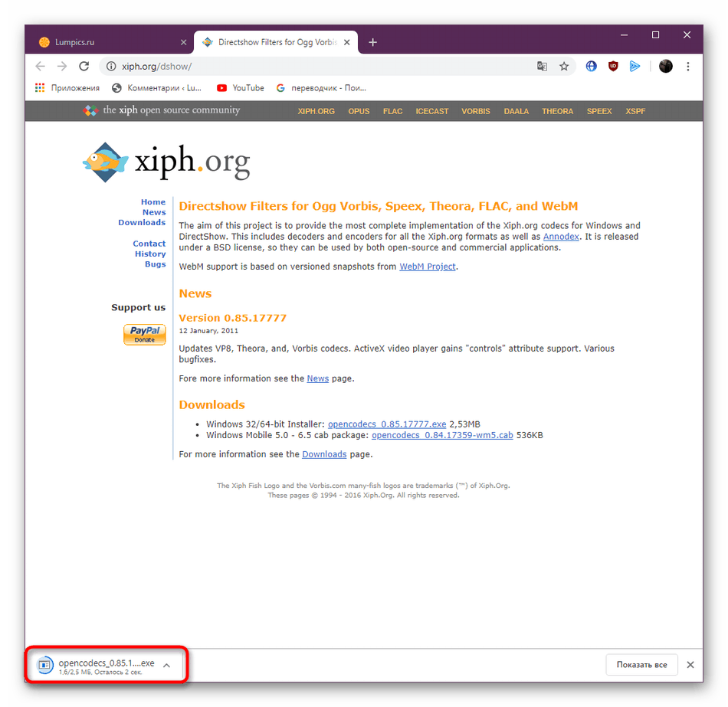Click the browser forward arrow

(x=62, y=67)
